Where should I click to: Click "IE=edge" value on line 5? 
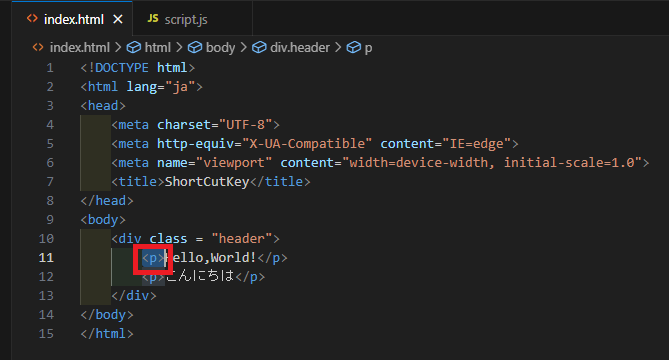[477, 143]
